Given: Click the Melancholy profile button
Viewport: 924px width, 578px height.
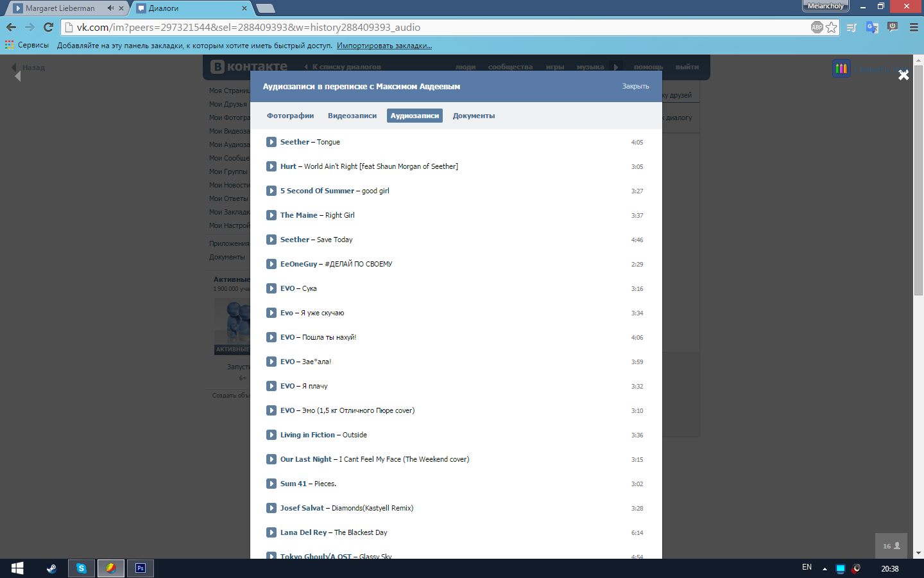Looking at the screenshot, I should [826, 6].
